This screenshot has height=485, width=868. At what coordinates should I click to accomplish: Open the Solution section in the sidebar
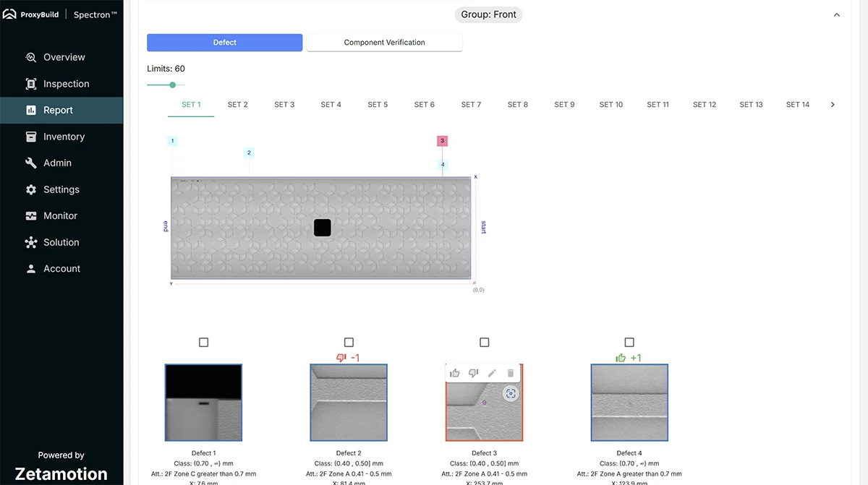pyautogui.click(x=61, y=242)
